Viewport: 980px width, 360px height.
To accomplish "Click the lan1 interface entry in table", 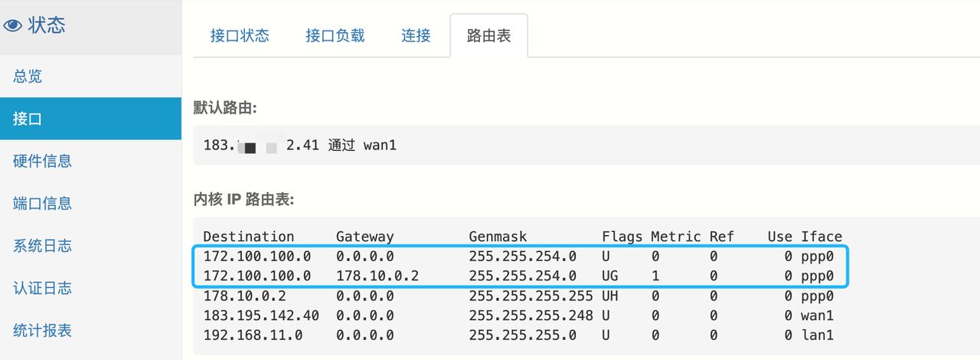I will (x=817, y=335).
